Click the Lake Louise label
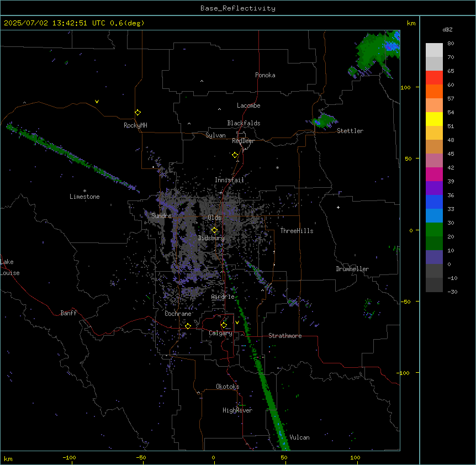The height and width of the screenshot is (465, 476). click(10, 267)
